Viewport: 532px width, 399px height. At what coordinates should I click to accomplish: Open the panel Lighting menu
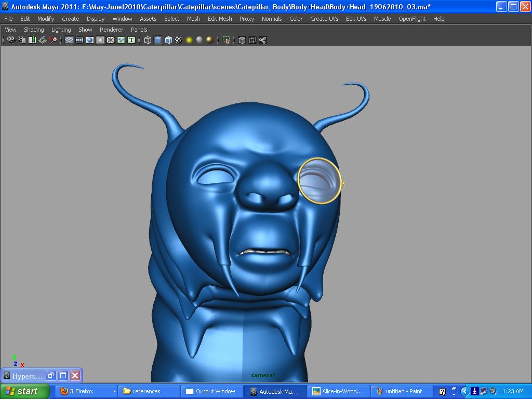pyautogui.click(x=61, y=30)
